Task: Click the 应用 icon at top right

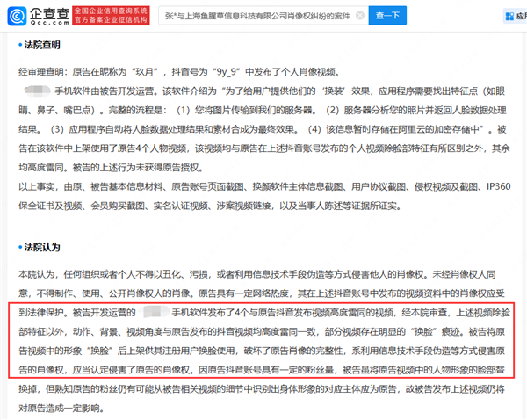Action: tap(509, 17)
